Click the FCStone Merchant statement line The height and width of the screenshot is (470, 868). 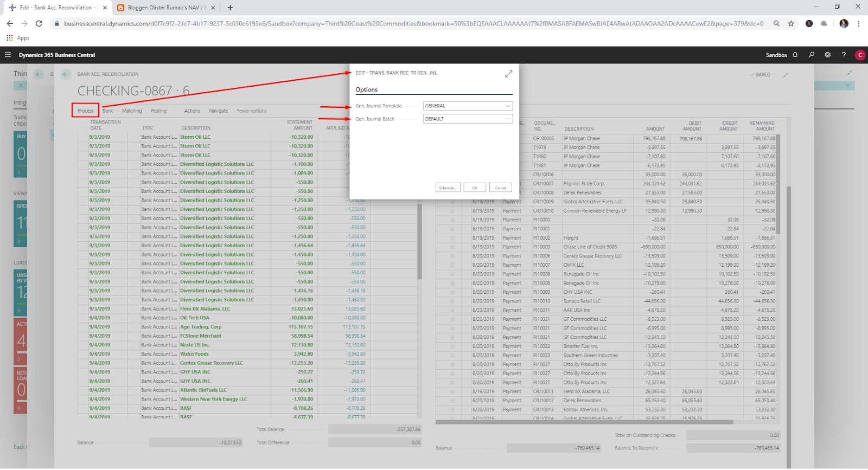(x=201, y=336)
